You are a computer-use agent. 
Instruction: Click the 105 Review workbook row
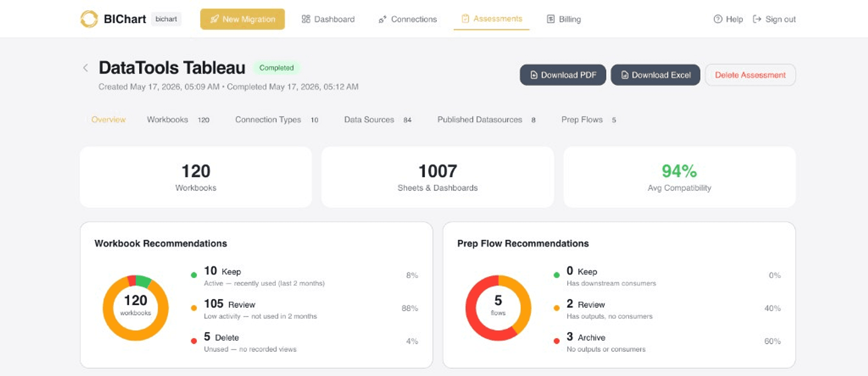pyautogui.click(x=304, y=309)
